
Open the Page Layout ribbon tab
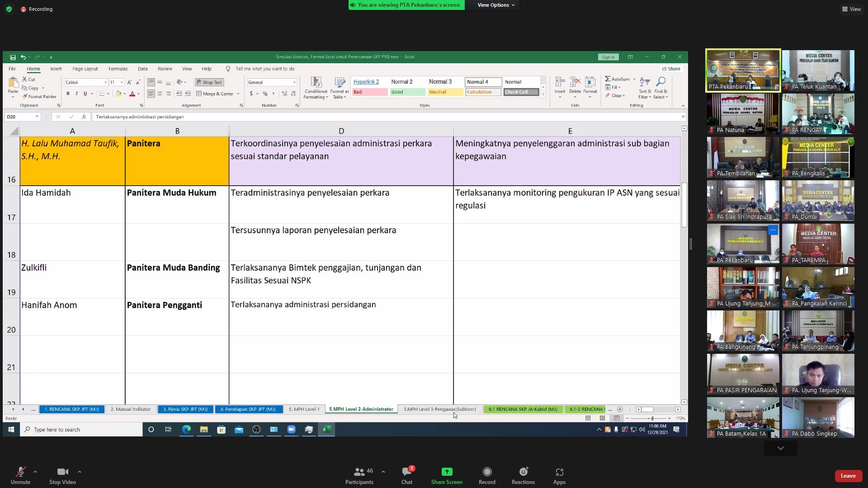tap(85, 69)
